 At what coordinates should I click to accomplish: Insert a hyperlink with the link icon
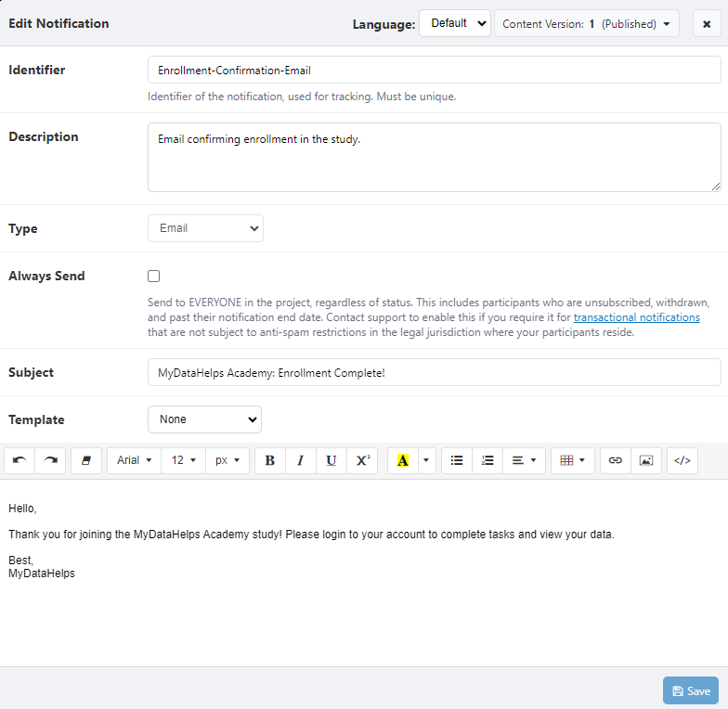(x=615, y=460)
